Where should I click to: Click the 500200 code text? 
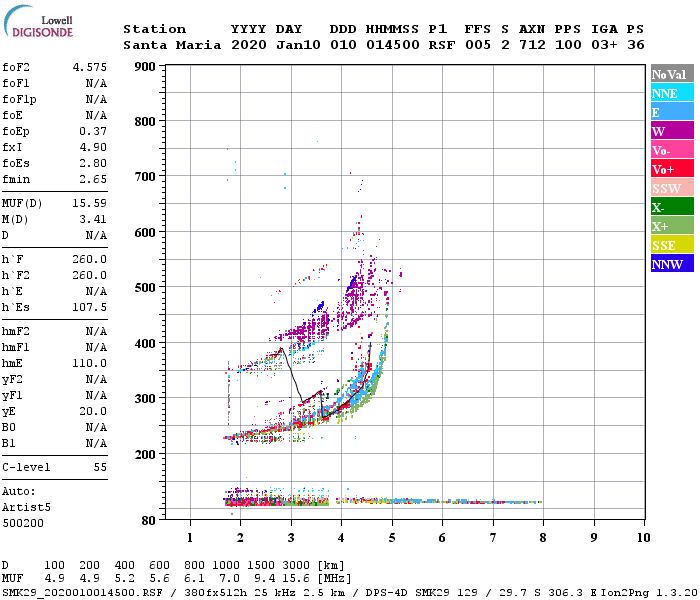[x=23, y=523]
